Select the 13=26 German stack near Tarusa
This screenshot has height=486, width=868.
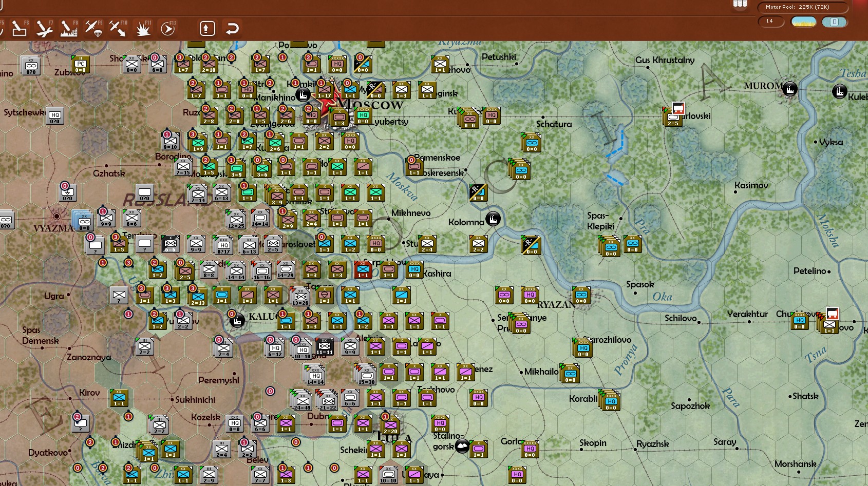[300, 297]
